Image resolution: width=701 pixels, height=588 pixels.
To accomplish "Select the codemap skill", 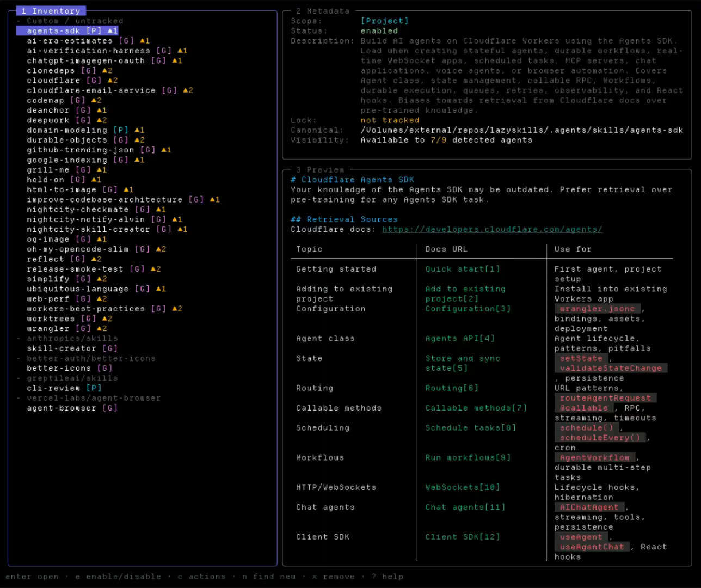I will coord(64,100).
